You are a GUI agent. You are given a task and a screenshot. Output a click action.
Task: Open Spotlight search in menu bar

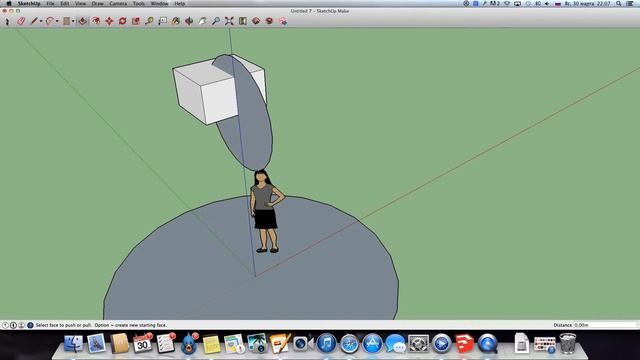tap(619, 4)
